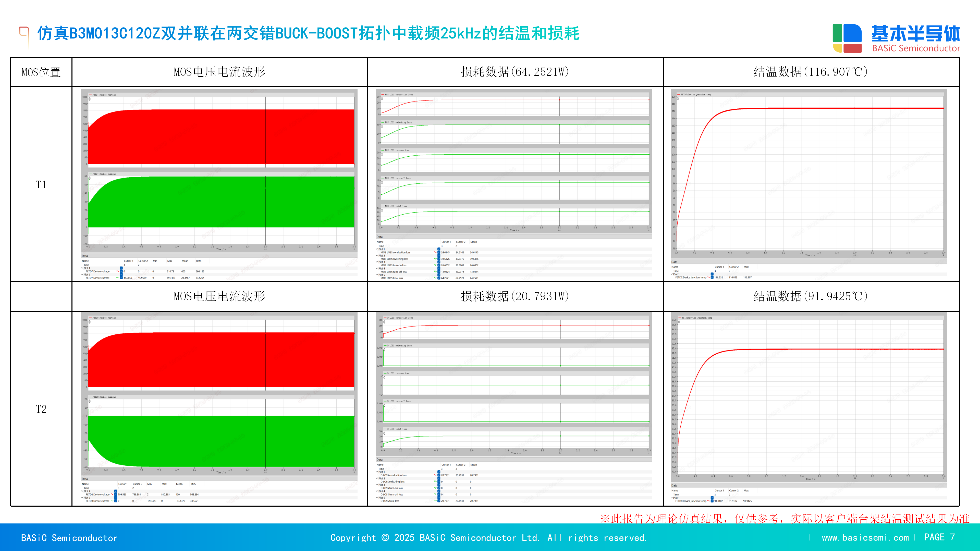Click 116.907 max junction temp value
980x551 pixels.
(748, 277)
